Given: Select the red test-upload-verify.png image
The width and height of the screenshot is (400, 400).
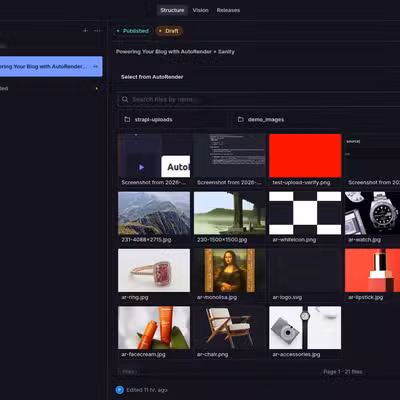Looking at the screenshot, I should 305,155.
